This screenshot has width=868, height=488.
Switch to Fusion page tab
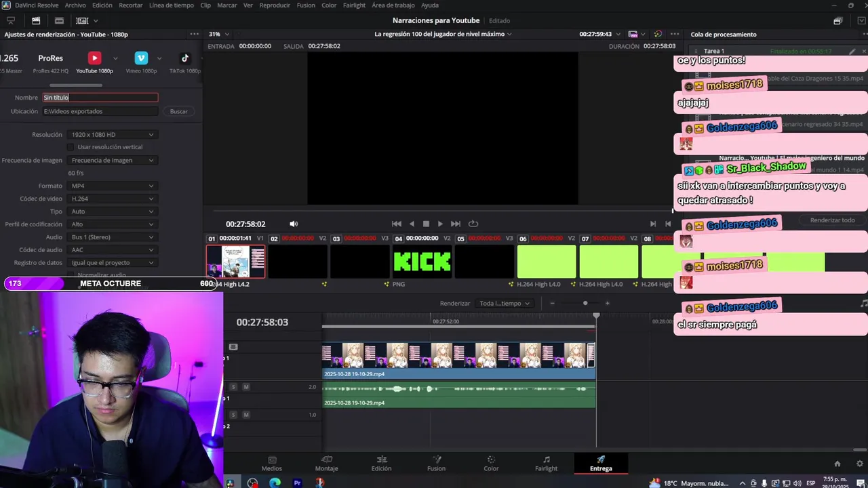436,464
